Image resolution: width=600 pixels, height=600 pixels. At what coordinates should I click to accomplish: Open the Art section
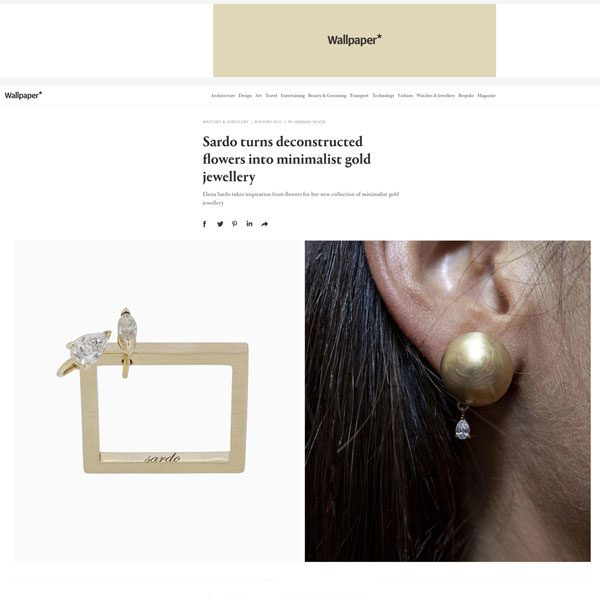pos(259,96)
